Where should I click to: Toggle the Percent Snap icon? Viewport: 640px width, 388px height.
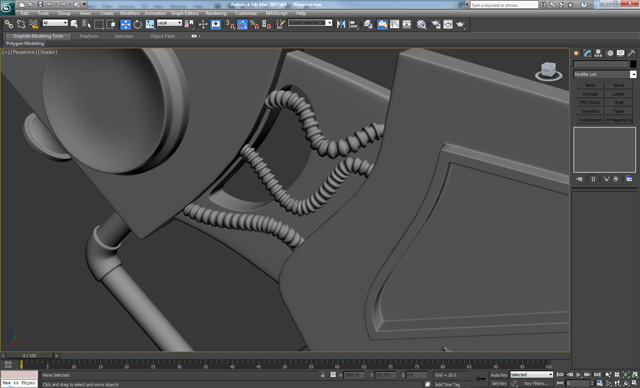[254, 24]
